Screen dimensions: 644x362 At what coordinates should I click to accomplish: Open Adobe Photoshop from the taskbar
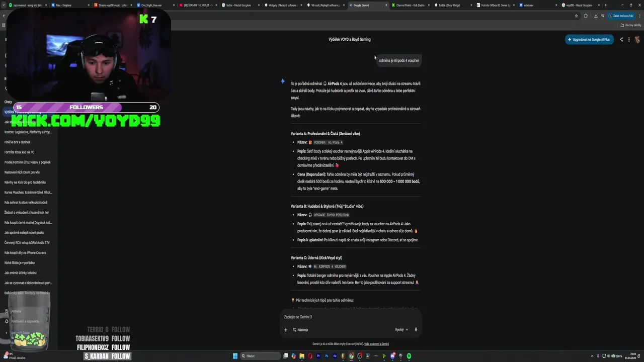(327, 356)
